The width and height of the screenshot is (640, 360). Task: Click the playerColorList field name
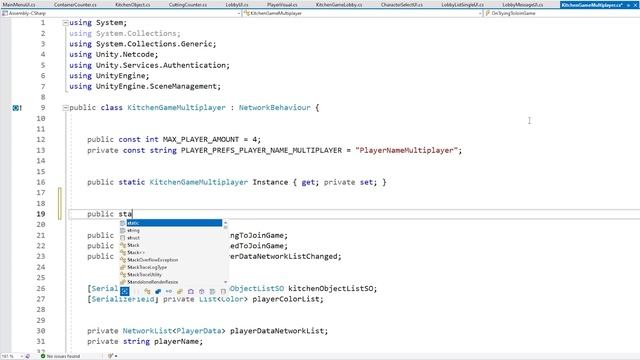286,299
